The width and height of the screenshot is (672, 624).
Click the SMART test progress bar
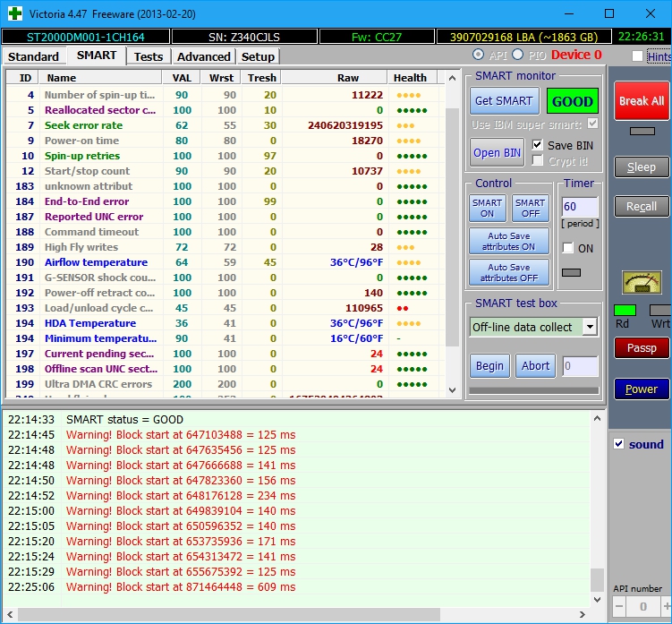point(534,390)
